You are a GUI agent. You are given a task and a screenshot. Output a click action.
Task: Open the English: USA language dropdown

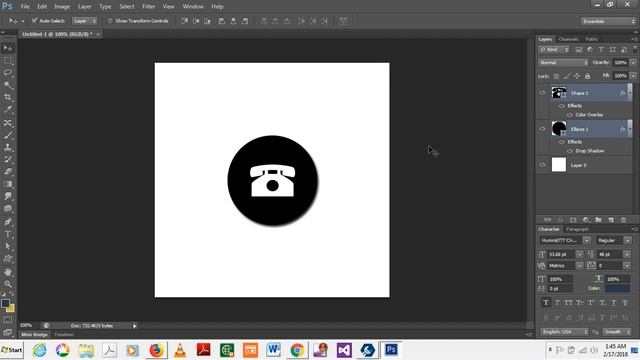(x=565, y=332)
